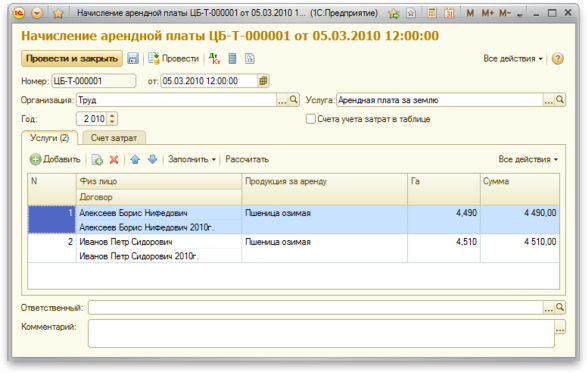Click the 'Физ лицо' column header
The image size is (587, 373).
[x=159, y=182]
